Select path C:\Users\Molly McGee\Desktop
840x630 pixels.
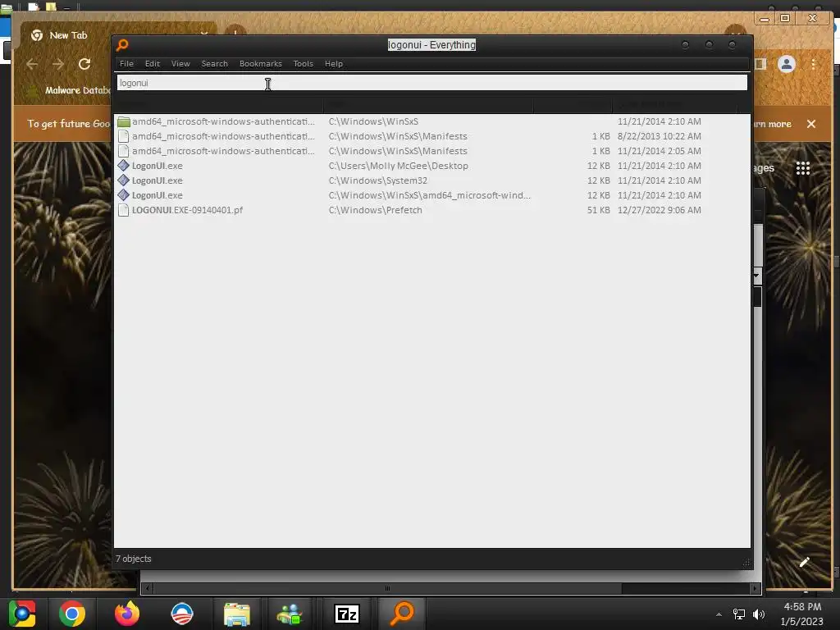pos(398,166)
